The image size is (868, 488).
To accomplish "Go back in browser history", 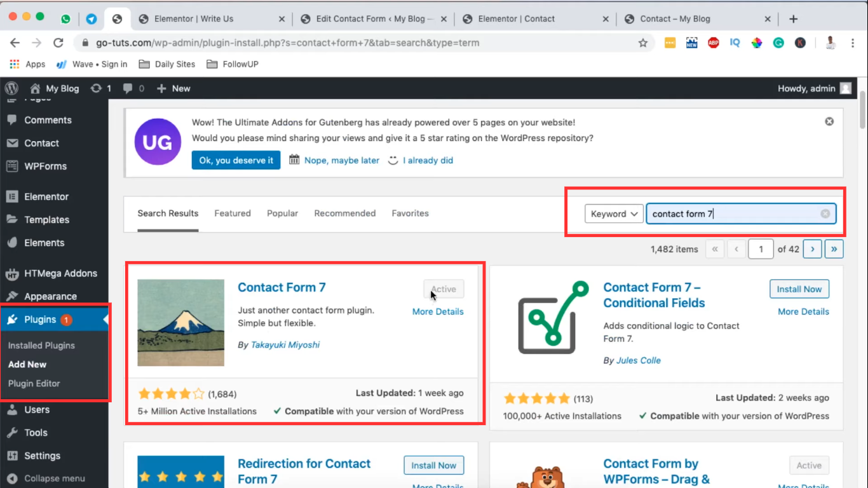I will point(15,43).
